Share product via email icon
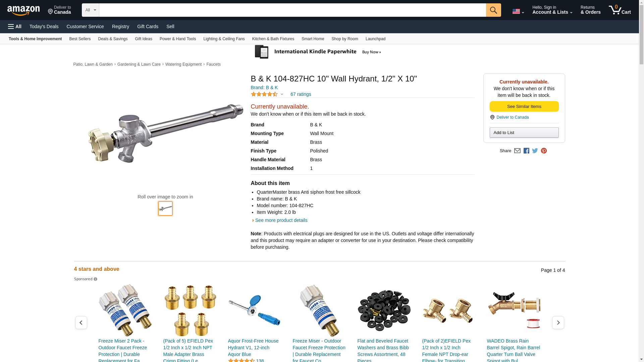Viewport: 644px width, 362px height. point(517,151)
